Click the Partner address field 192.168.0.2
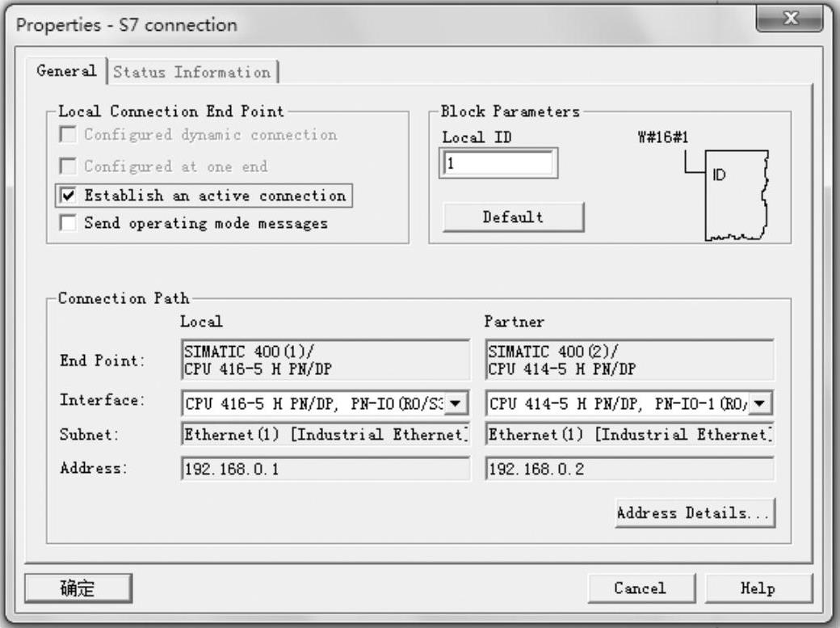 [629, 470]
